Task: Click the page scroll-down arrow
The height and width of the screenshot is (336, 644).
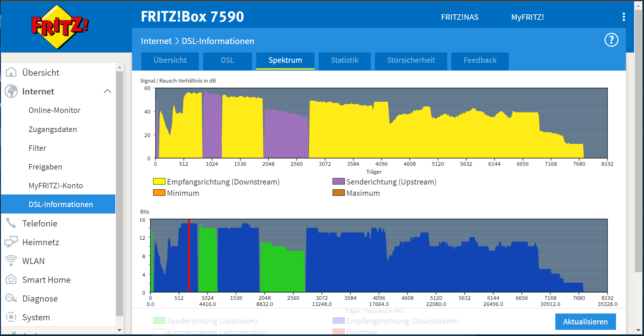Action: point(638,330)
